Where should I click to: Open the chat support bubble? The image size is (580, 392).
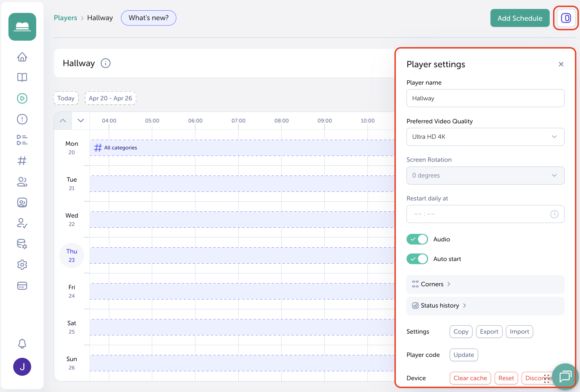pyautogui.click(x=565, y=377)
